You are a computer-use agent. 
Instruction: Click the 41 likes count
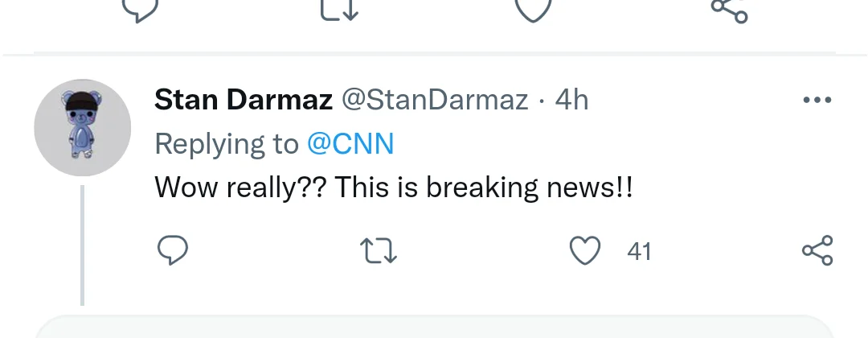coord(639,252)
